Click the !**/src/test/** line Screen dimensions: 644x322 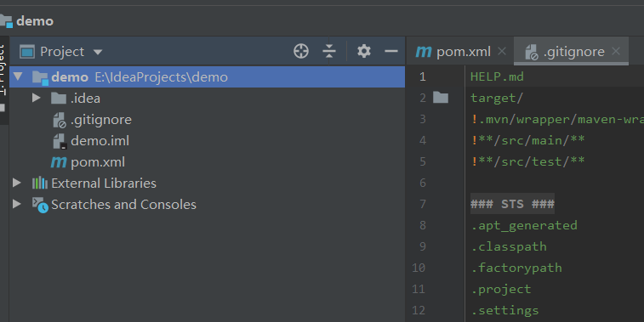click(528, 161)
